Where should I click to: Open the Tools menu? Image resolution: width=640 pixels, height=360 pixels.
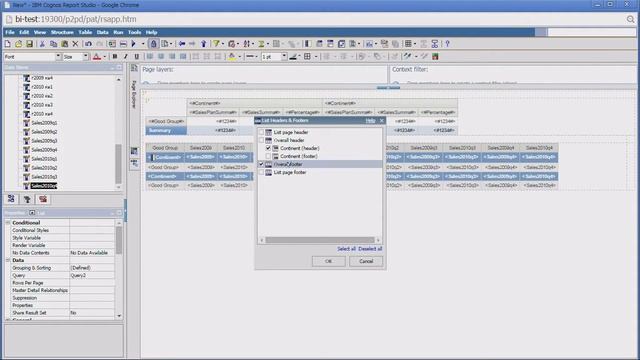point(134,32)
